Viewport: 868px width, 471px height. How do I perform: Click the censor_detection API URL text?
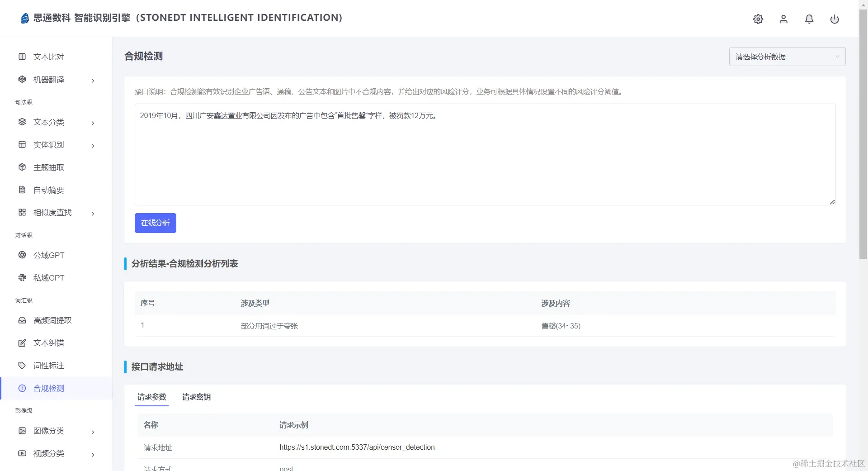[x=357, y=447]
